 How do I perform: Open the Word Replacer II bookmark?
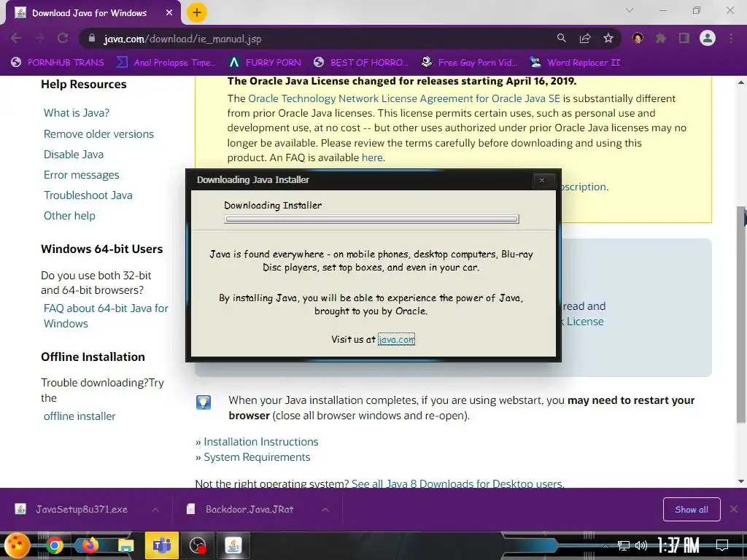point(575,63)
